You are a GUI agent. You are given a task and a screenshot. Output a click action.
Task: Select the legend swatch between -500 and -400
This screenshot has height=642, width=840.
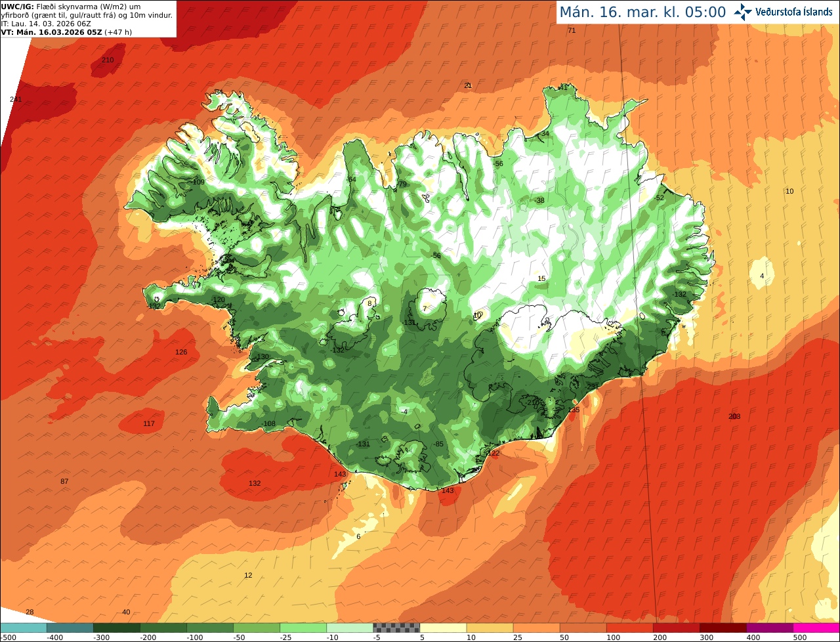pyautogui.click(x=23, y=628)
